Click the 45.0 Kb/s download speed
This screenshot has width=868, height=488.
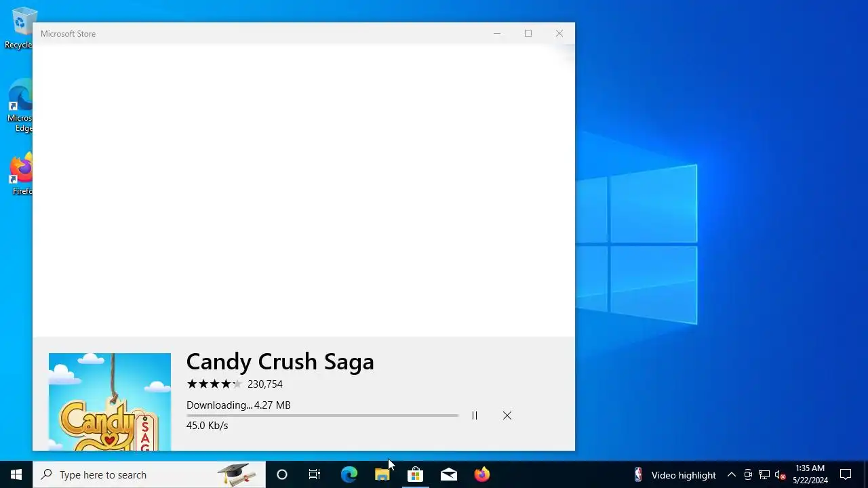point(208,426)
